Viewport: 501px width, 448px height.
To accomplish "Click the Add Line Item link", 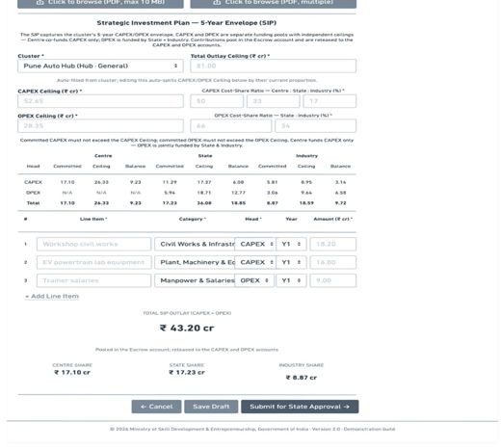I will pyautogui.click(x=52, y=297).
